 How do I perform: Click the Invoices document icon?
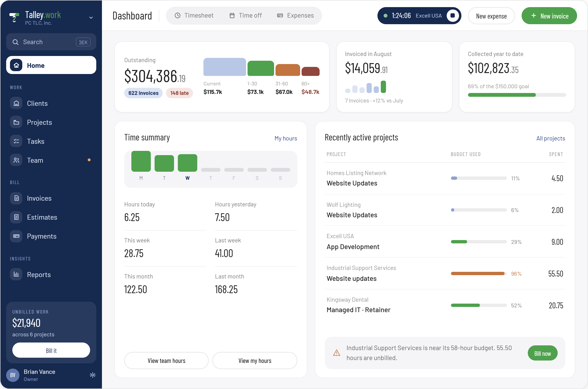[x=16, y=198]
